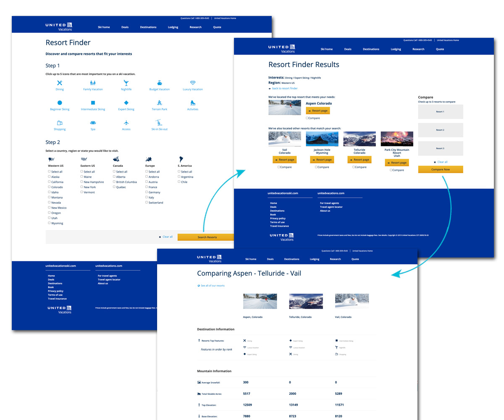
Task: Click United Vacations logo in Resort Finder header
Action: point(59,26)
